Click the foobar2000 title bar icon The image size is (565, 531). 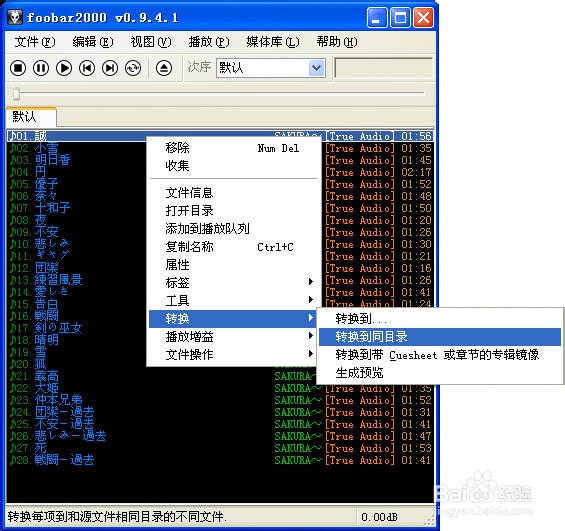click(15, 17)
